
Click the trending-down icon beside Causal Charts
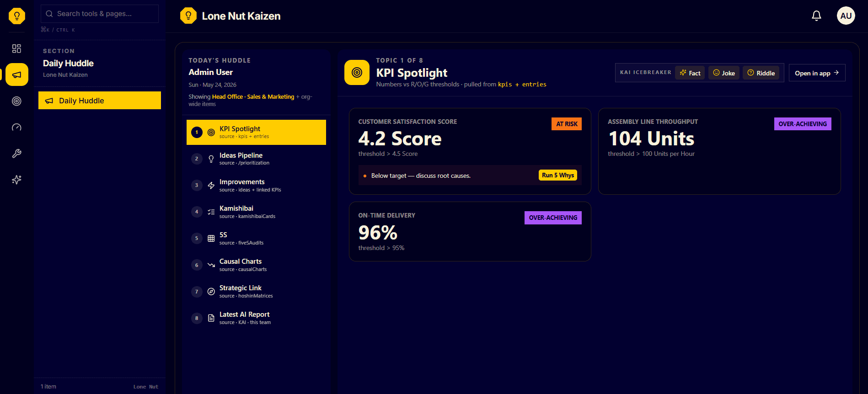(x=211, y=265)
